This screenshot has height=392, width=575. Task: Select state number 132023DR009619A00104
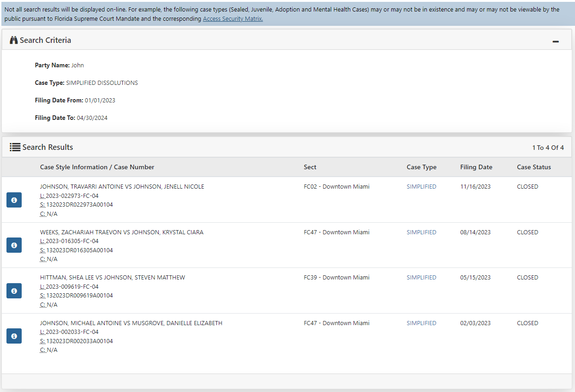point(79,296)
